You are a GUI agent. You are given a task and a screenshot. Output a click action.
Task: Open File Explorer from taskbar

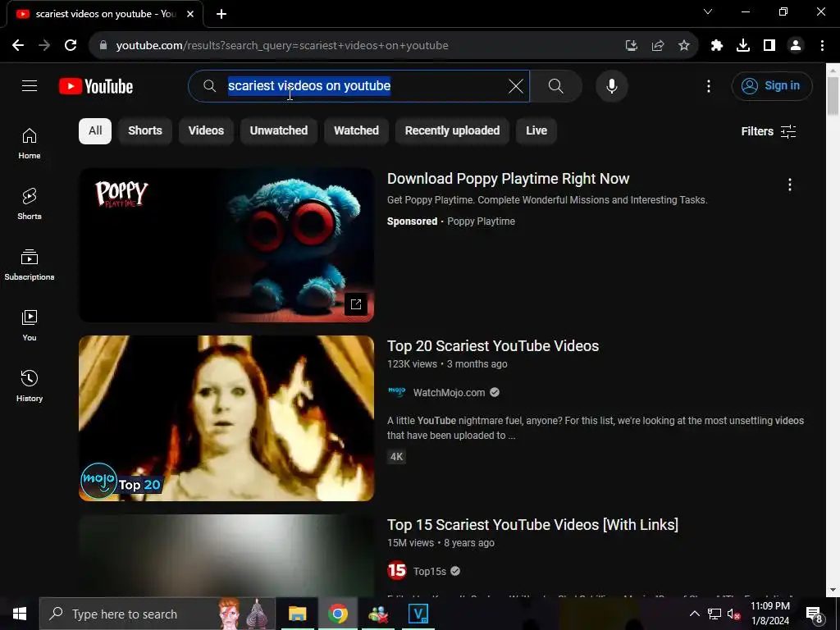pos(297,614)
